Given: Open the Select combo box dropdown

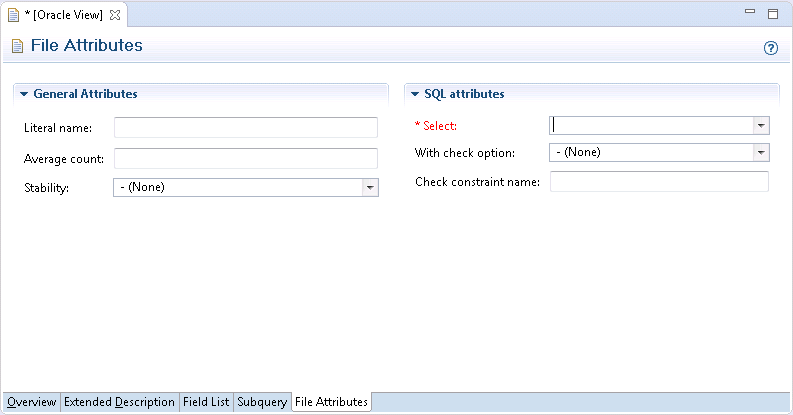Looking at the screenshot, I should point(761,126).
